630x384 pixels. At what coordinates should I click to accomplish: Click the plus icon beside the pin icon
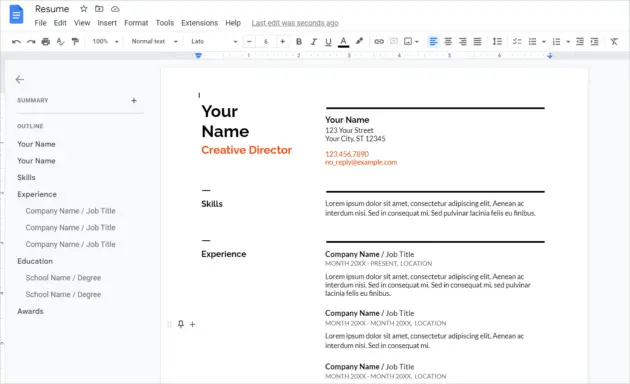[192, 324]
